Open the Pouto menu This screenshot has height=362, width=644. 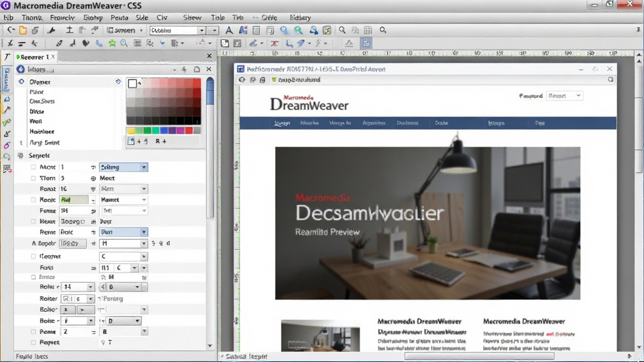(119, 18)
